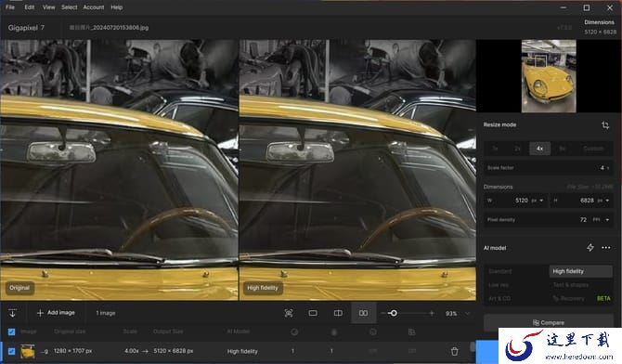Open the three-dots menu in AI model
Image resolution: width=622 pixels, height=364 pixels.
click(x=606, y=248)
